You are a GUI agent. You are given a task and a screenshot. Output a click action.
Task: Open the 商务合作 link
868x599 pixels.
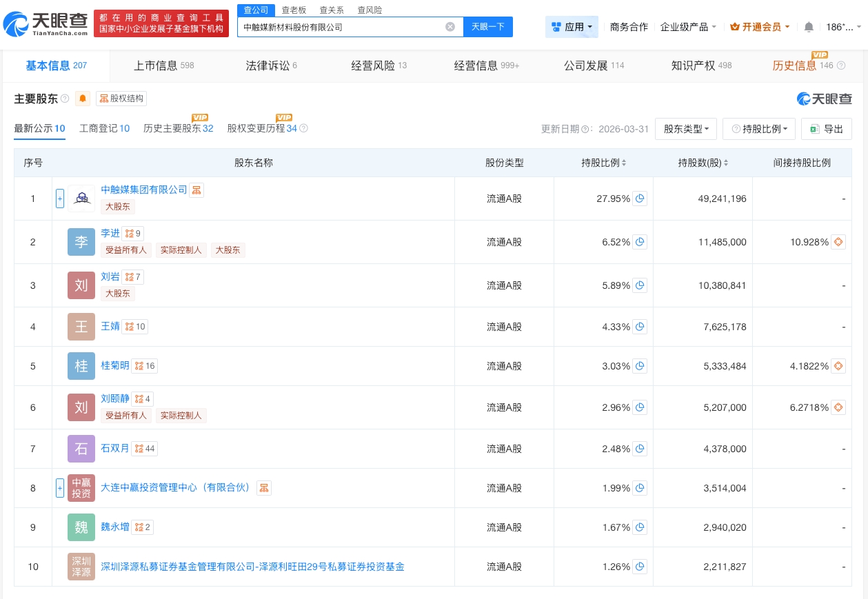(629, 27)
